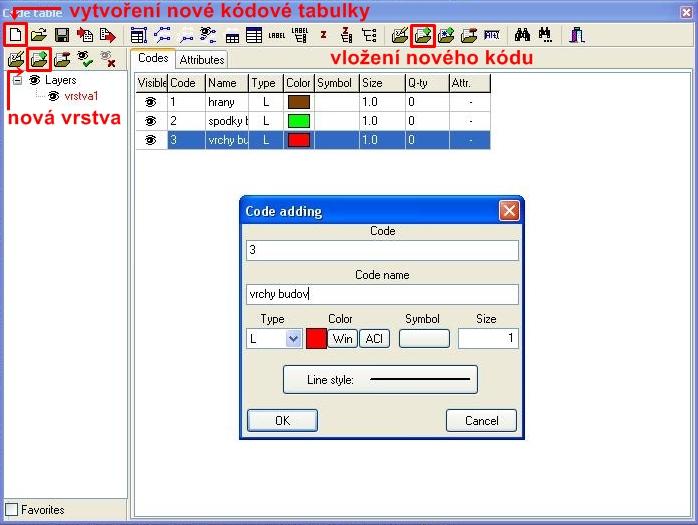Click the Size column header

(x=382, y=83)
